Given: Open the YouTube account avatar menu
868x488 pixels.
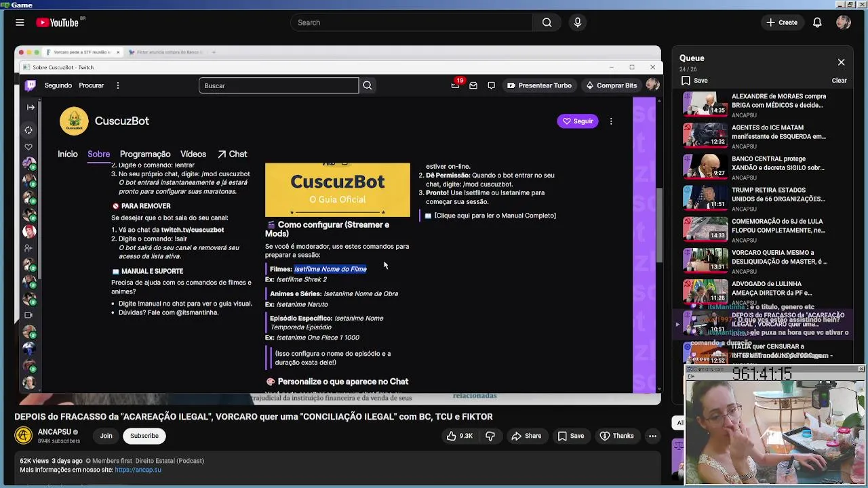Looking at the screenshot, I should click(844, 22).
